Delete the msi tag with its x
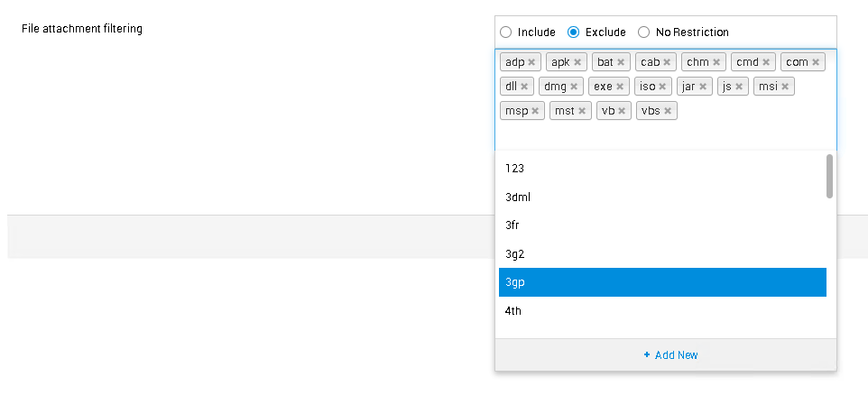The width and height of the screenshot is (868, 395). (x=786, y=87)
